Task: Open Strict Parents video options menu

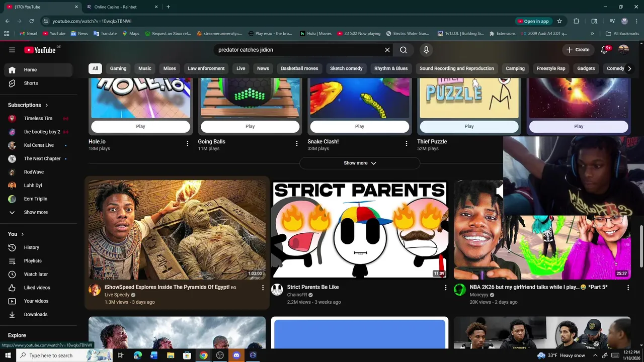Action: coord(445,288)
